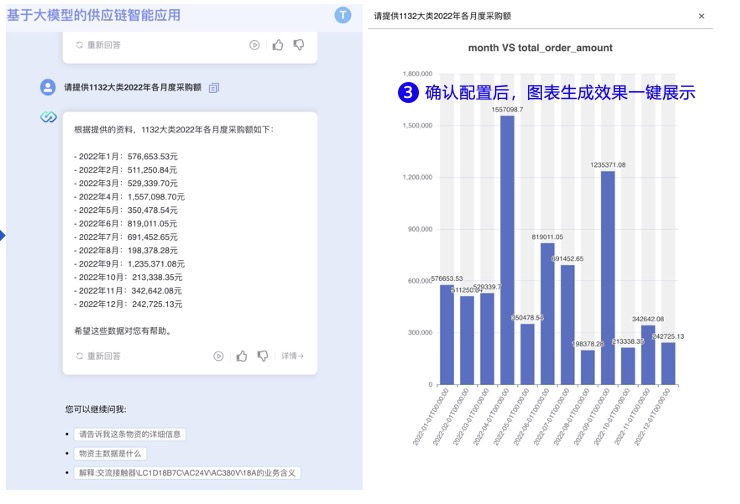Click the user avatar T icon
This screenshot has height=504, width=740.
pyautogui.click(x=344, y=15)
